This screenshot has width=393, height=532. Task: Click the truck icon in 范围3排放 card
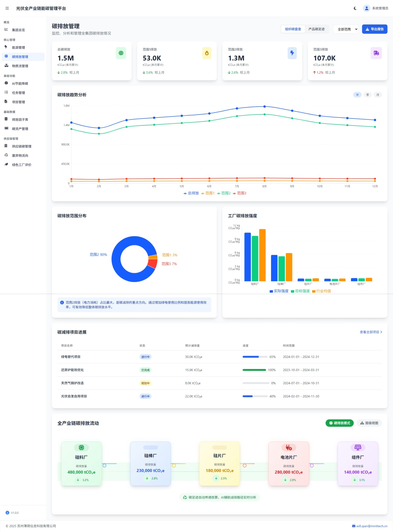point(376,53)
